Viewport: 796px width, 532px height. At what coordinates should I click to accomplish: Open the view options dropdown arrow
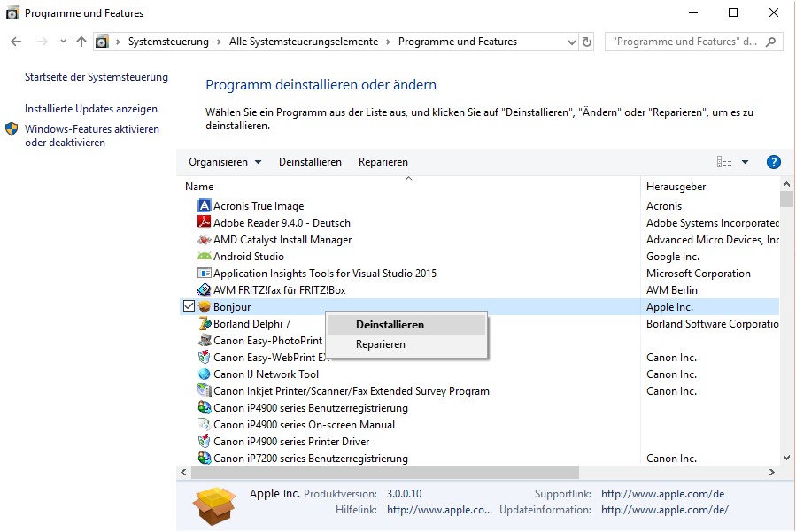(x=745, y=162)
